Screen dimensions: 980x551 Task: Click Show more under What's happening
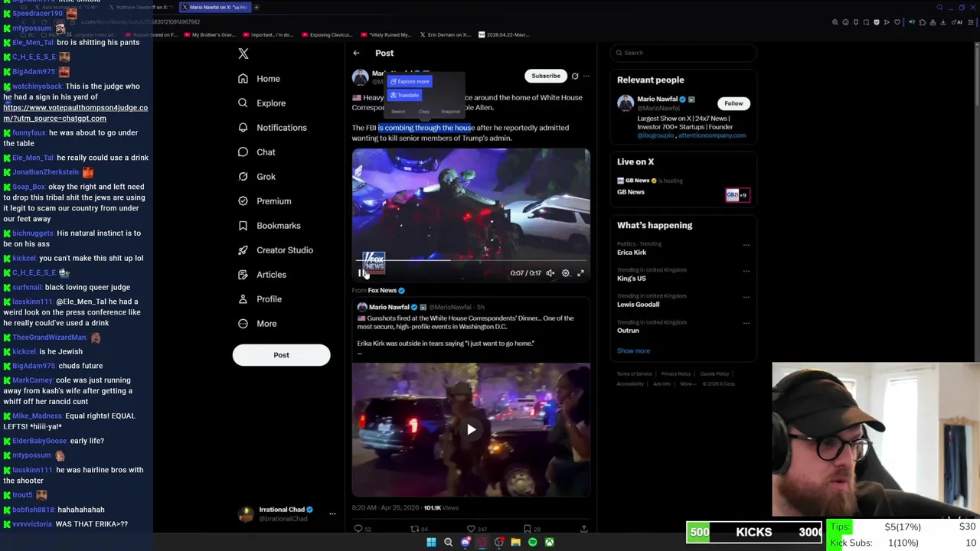tap(633, 350)
